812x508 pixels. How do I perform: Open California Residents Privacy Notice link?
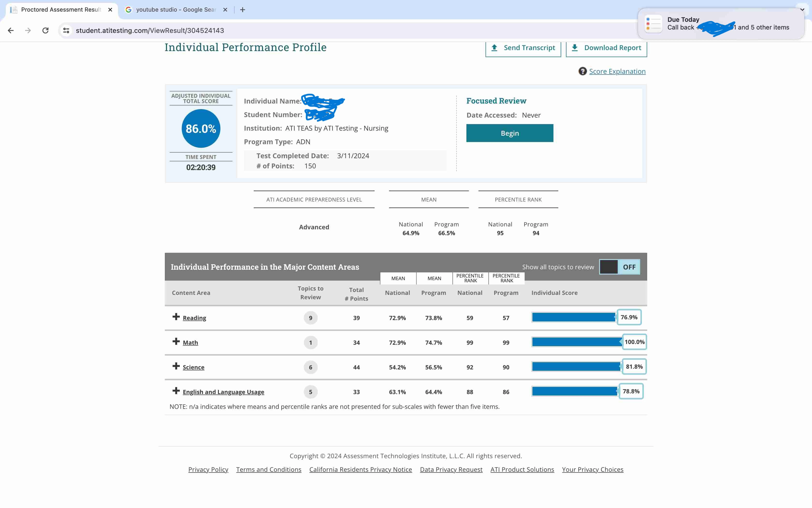[361, 469]
